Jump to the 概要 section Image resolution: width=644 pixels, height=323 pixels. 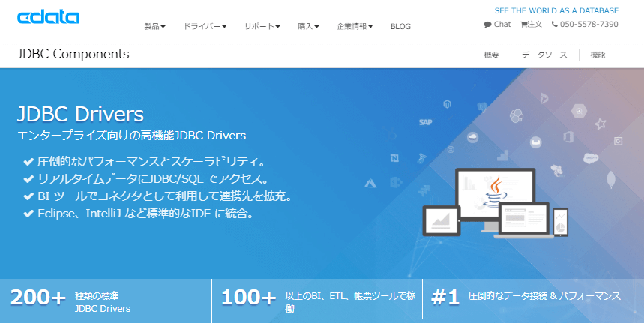[491, 55]
